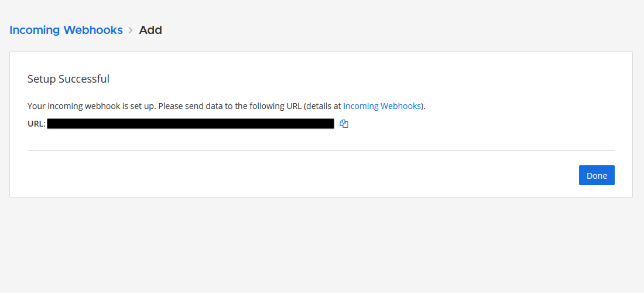This screenshot has width=644, height=293.
Task: Click the 'Please send data to the following URL' text
Action: pos(230,106)
